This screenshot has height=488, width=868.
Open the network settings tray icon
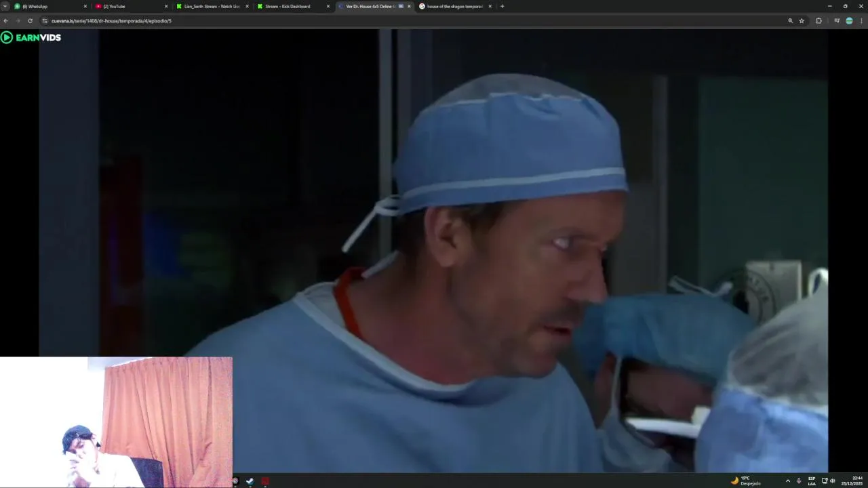click(x=825, y=481)
